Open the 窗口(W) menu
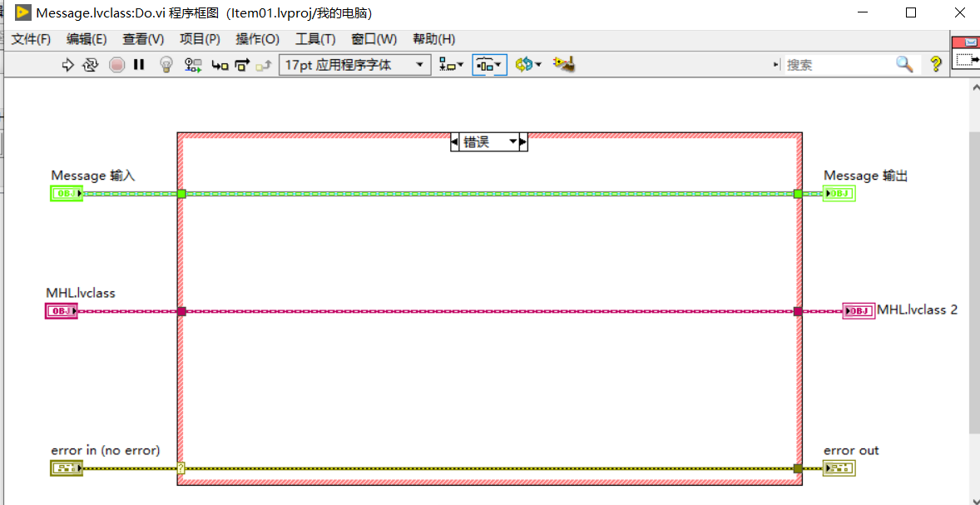The width and height of the screenshot is (980, 505). (x=374, y=39)
